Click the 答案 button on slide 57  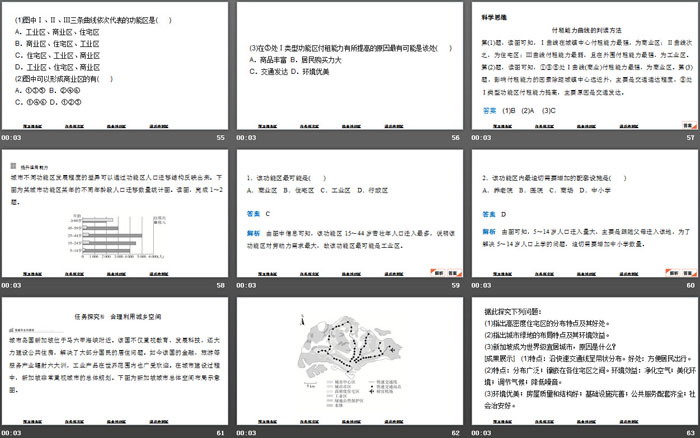point(690,125)
